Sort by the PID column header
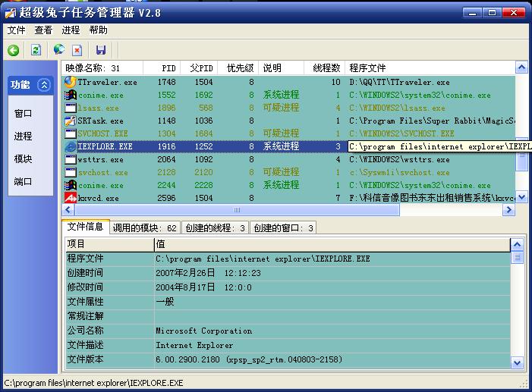The width and height of the screenshot is (532, 392). pos(162,68)
